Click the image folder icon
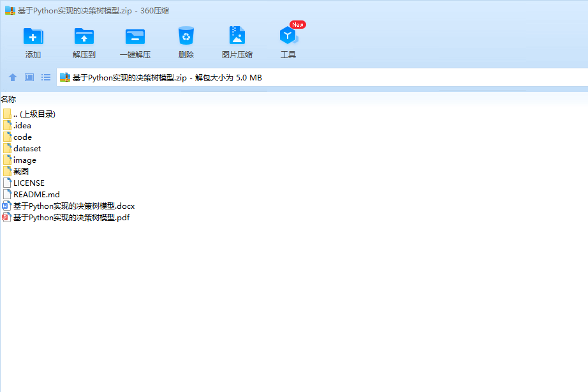 [7, 160]
